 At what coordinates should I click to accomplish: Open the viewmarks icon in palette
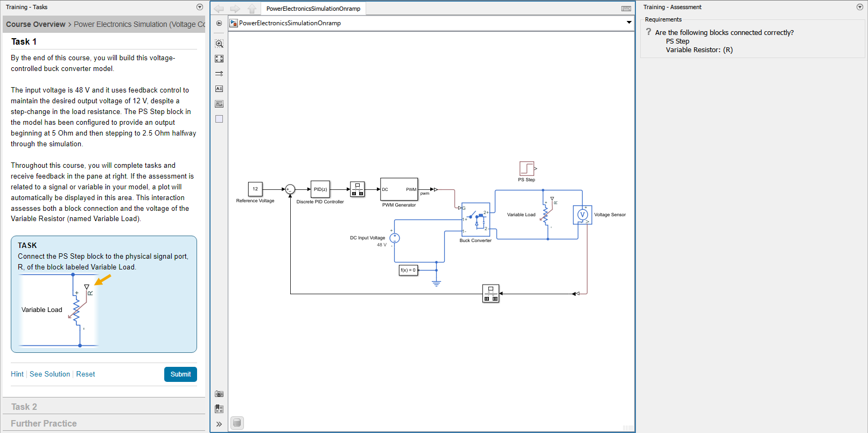click(x=219, y=409)
